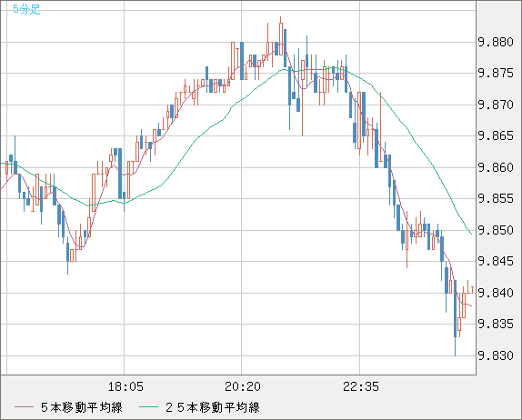Click the 9.840 price axis label

tap(496, 293)
